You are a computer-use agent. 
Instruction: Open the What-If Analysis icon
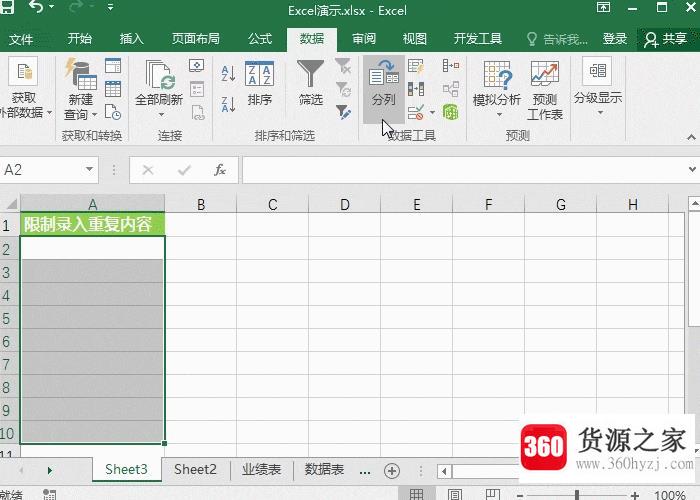click(497, 75)
